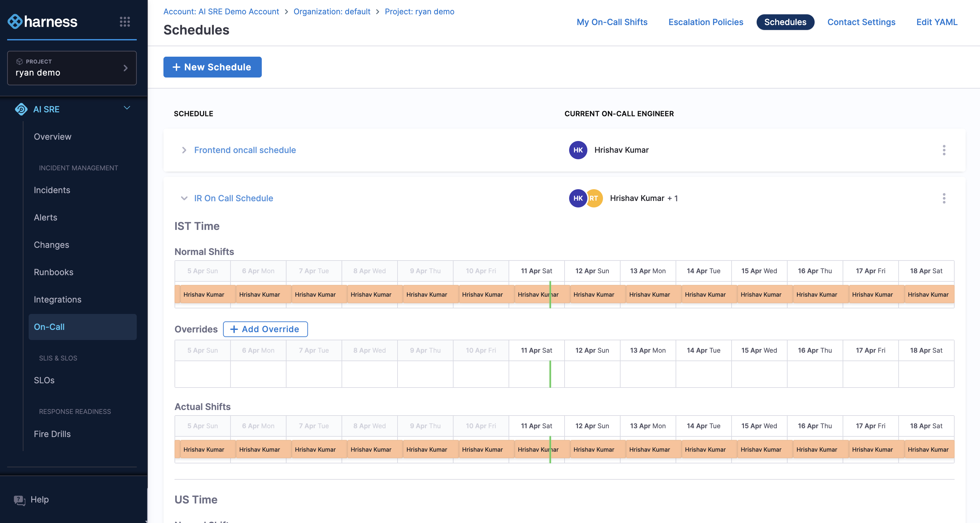
Task: Click the Help chat icon
Action: (x=20, y=500)
